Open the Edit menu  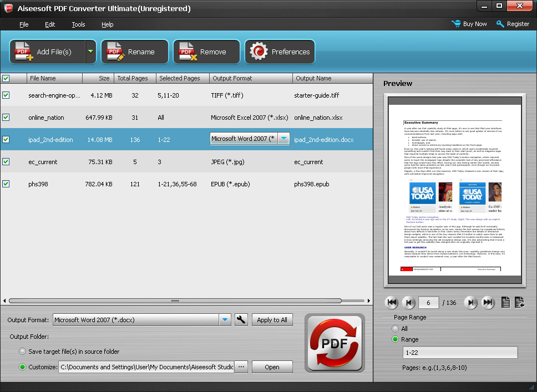pos(50,24)
